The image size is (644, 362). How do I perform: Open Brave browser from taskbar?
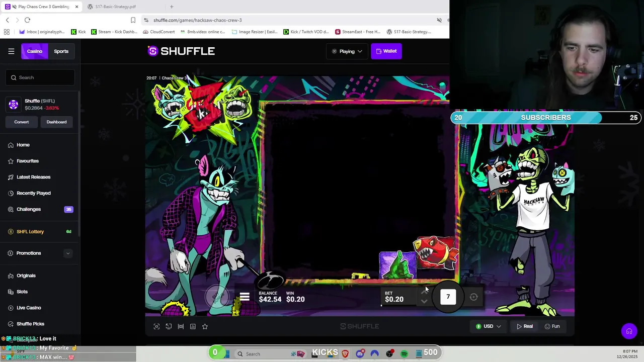(x=345, y=354)
